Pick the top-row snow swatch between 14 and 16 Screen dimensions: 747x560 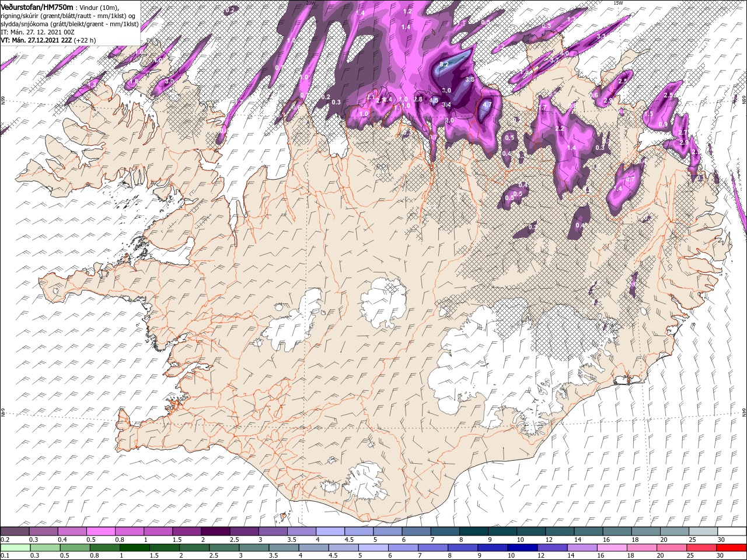click(589, 531)
